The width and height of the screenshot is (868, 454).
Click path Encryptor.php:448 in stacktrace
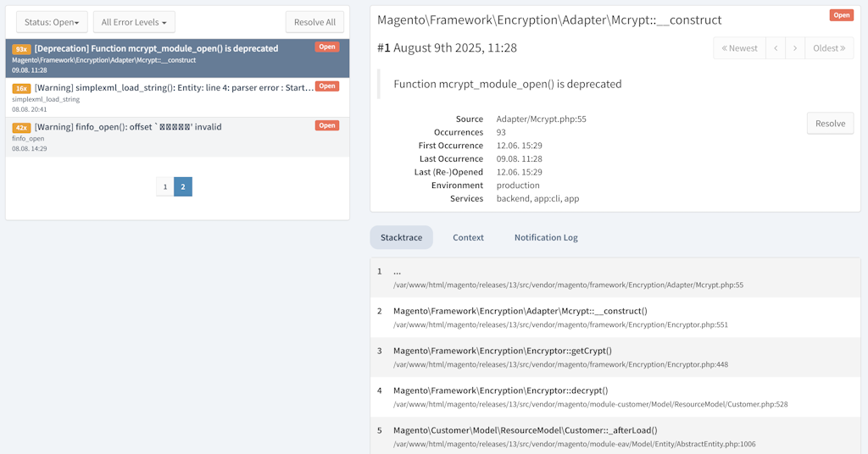click(x=561, y=364)
